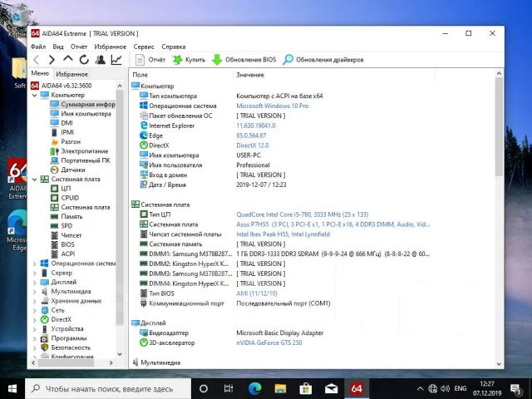Switch to the Меню tab
The height and width of the screenshot is (399, 532).
point(40,73)
